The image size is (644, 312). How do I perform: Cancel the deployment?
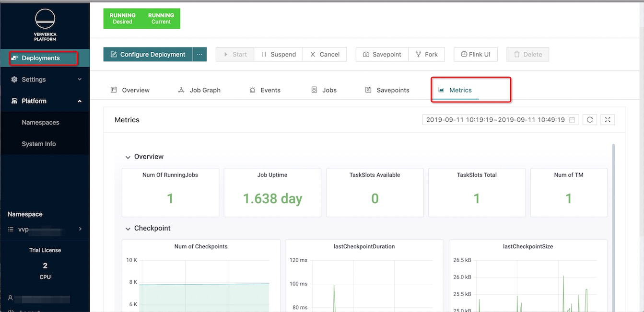pyautogui.click(x=325, y=54)
